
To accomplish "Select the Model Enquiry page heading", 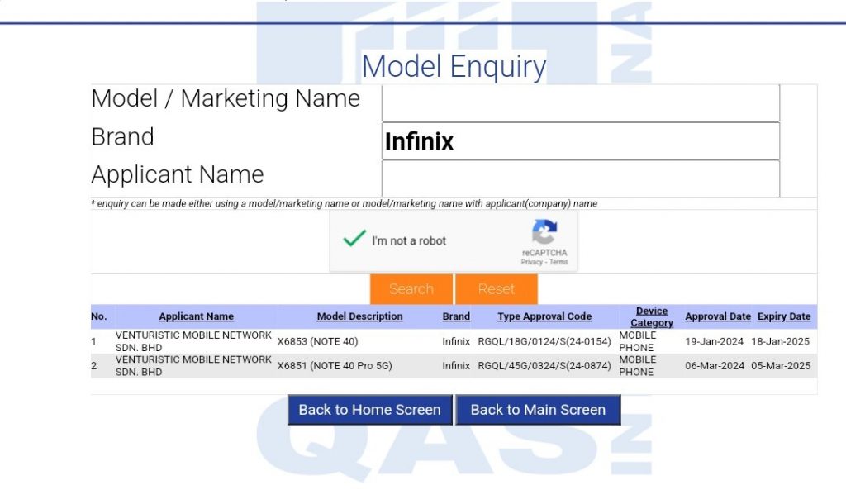I will point(454,67).
